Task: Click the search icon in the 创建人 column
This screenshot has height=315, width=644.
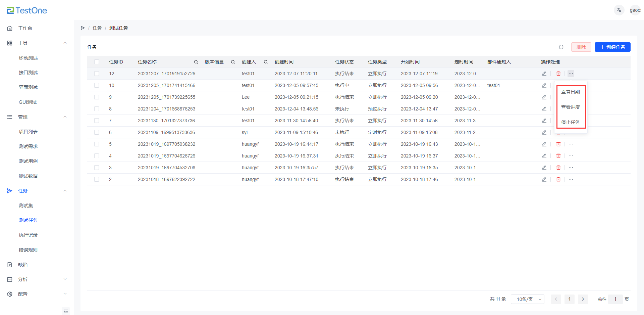Action: pyautogui.click(x=266, y=62)
